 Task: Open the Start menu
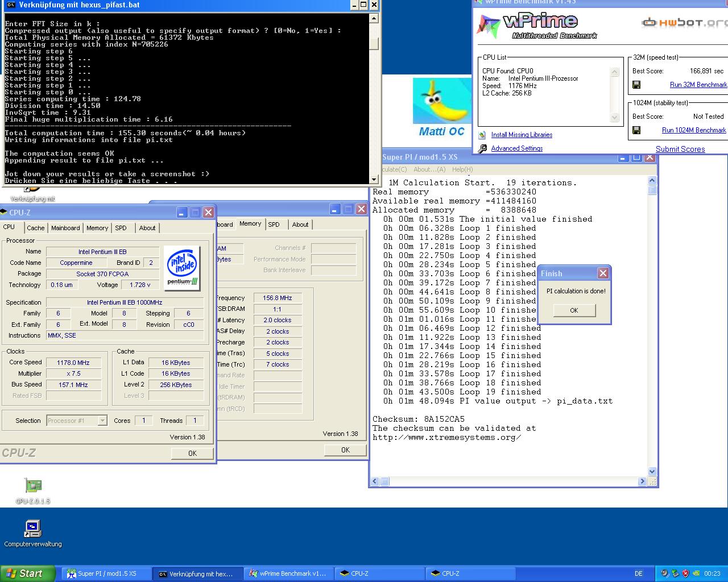pyautogui.click(x=28, y=573)
